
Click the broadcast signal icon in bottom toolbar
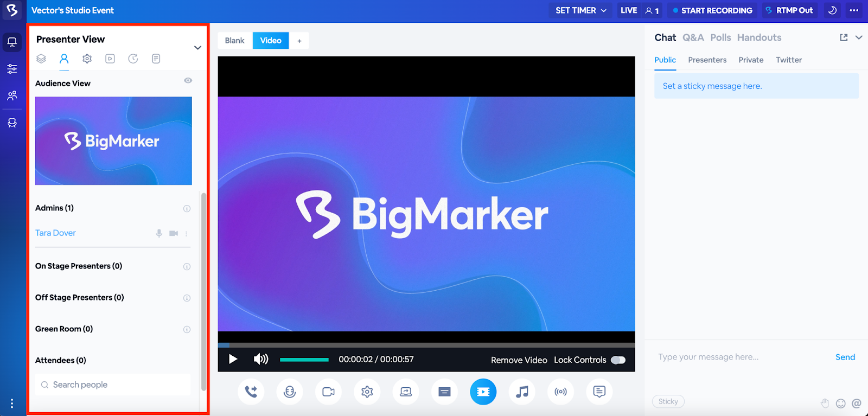point(561,392)
